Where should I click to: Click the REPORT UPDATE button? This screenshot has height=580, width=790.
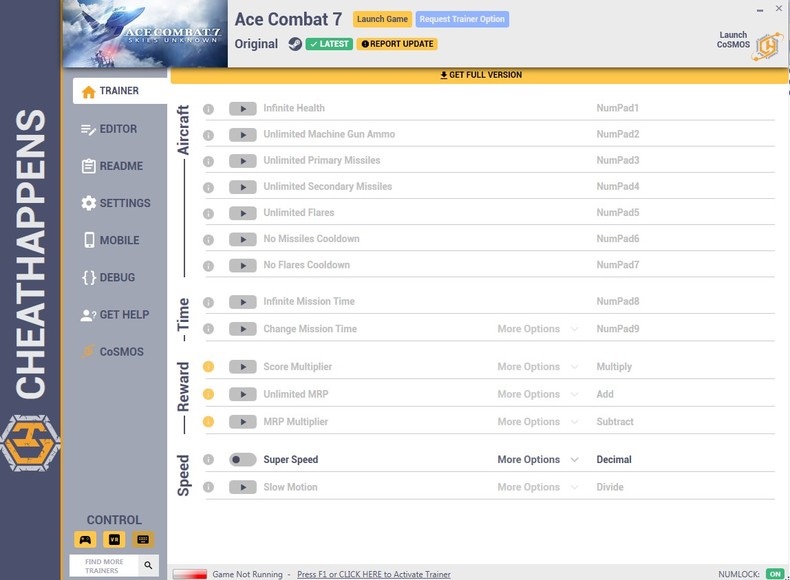[397, 44]
